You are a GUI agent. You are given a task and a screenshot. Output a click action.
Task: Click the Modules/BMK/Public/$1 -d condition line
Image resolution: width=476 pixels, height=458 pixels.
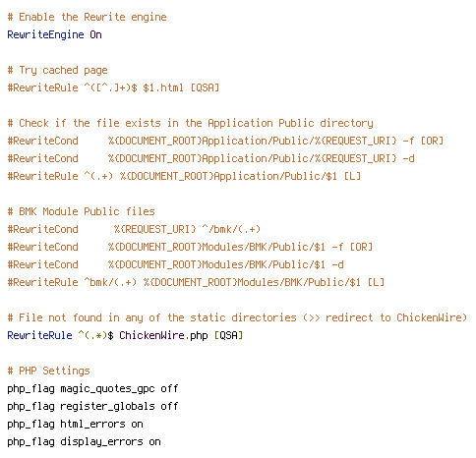(x=175, y=264)
